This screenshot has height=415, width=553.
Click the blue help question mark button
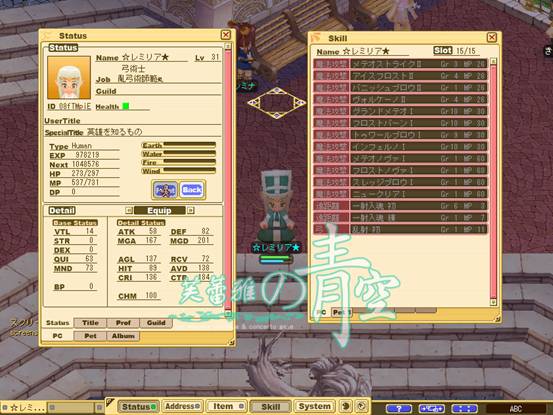(x=399, y=409)
